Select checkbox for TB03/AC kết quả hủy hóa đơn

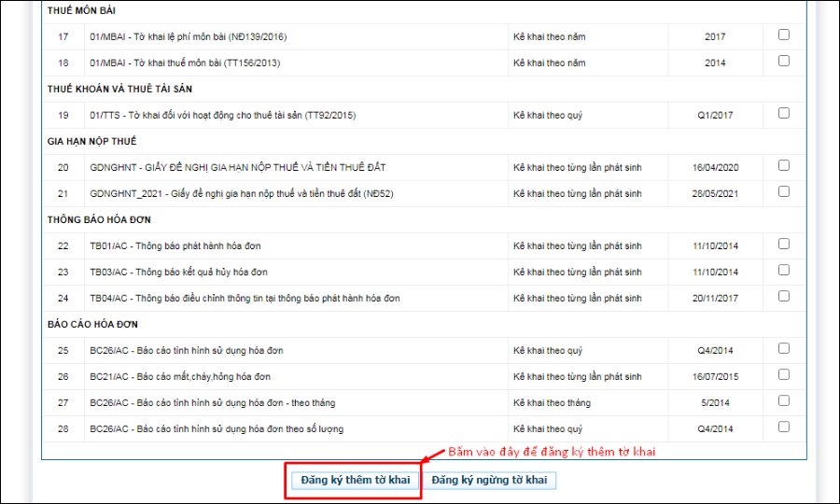point(783,271)
